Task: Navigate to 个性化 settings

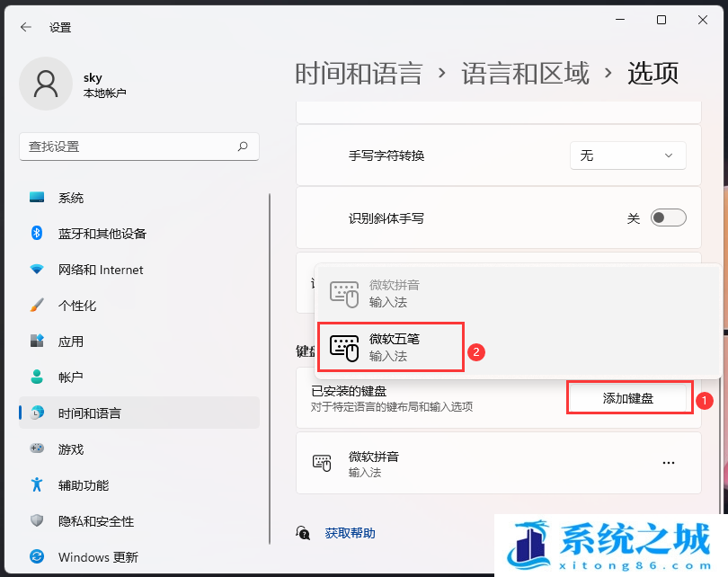Action: [x=138, y=306]
